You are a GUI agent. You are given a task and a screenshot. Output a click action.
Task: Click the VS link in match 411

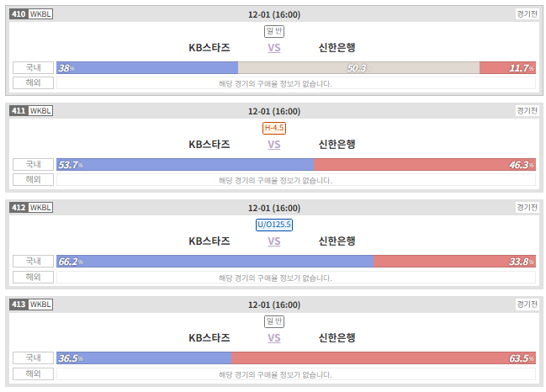[x=273, y=145]
